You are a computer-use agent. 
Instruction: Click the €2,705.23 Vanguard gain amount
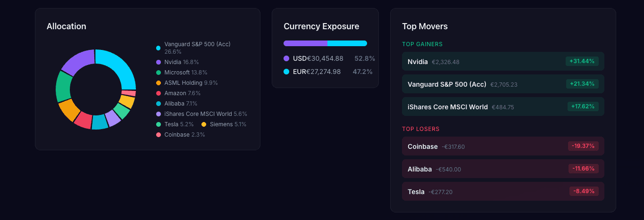click(x=504, y=85)
